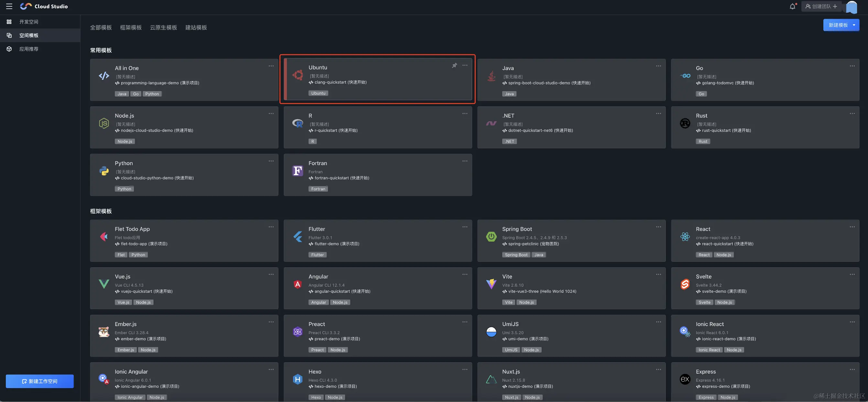Click the Spring Boot logo icon
868x402 pixels.
click(491, 237)
